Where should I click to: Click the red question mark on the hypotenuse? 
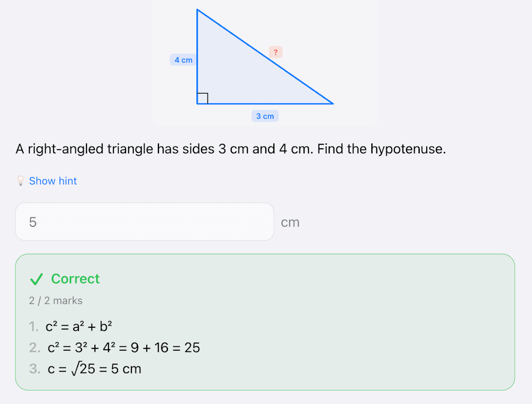pyautogui.click(x=276, y=52)
